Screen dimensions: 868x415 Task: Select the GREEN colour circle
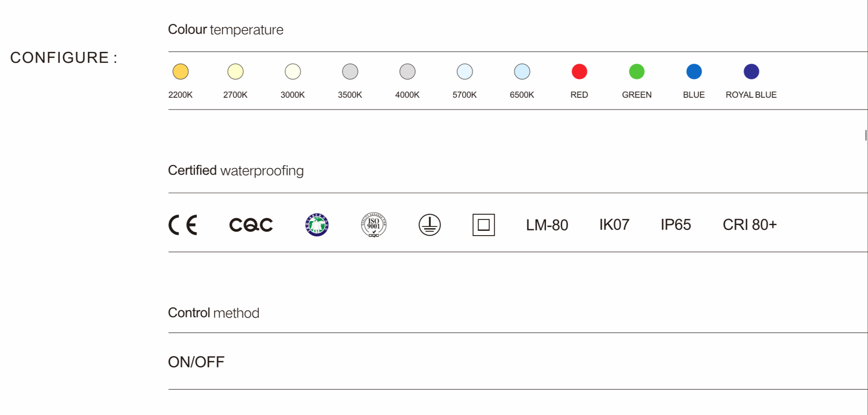coord(637,72)
